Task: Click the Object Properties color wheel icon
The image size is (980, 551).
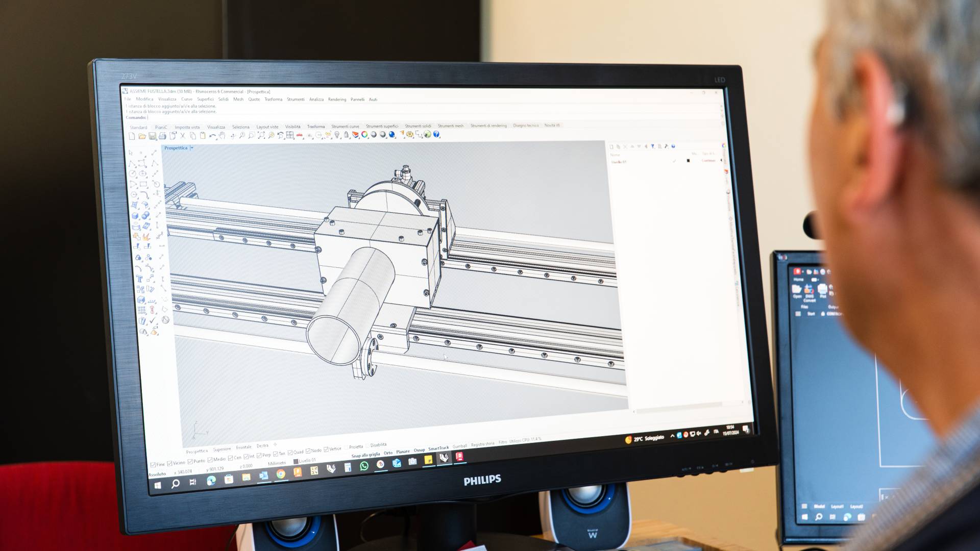Action: [364, 135]
